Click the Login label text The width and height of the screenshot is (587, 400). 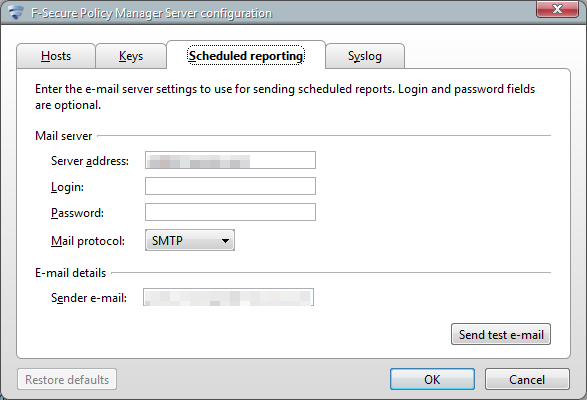[x=67, y=187]
